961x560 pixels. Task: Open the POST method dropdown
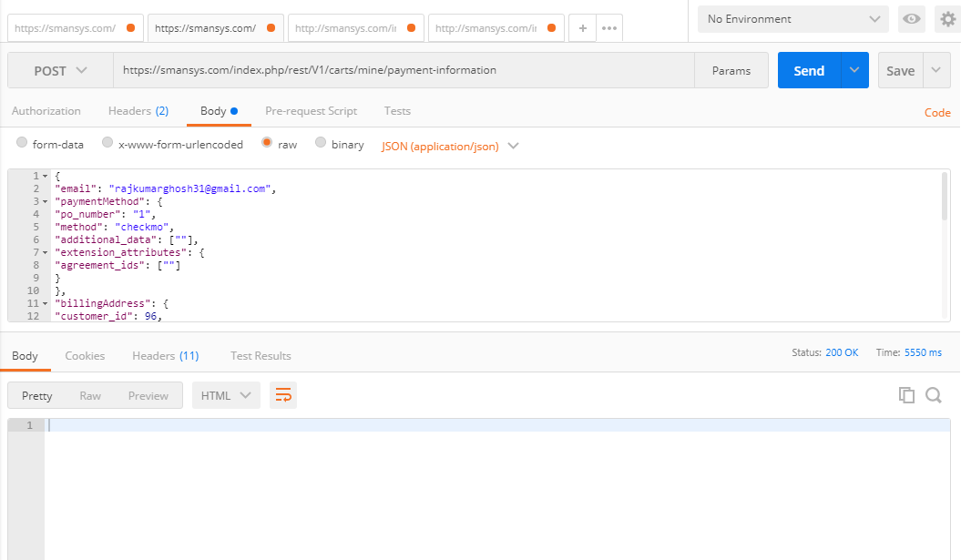pos(58,69)
